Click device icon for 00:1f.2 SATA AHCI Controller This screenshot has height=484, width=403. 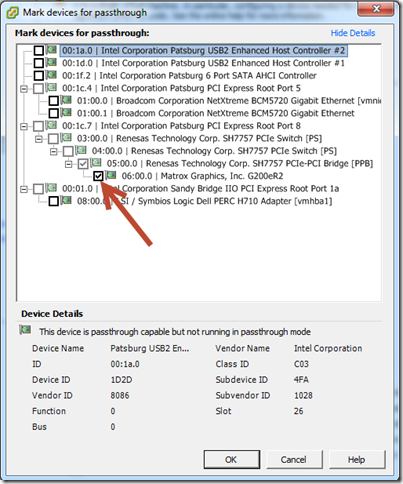coord(51,75)
